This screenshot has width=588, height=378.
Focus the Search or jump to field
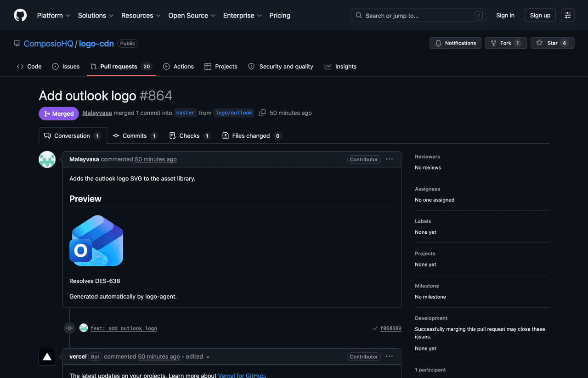coord(418,15)
